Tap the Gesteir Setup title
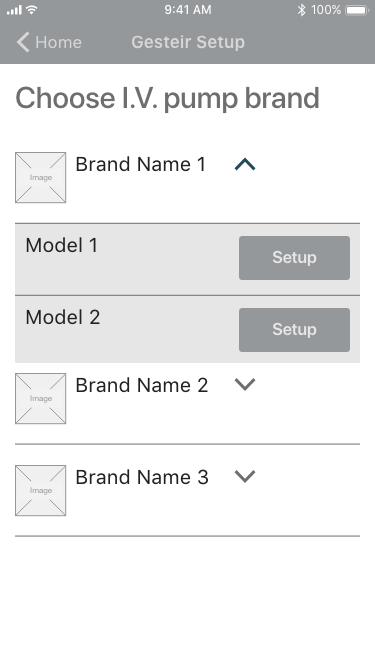 [x=188, y=42]
